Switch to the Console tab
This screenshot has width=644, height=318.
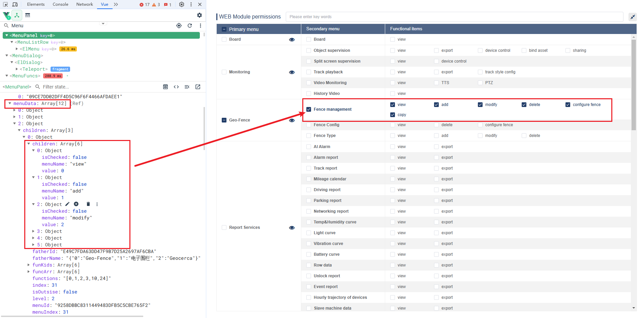click(60, 4)
